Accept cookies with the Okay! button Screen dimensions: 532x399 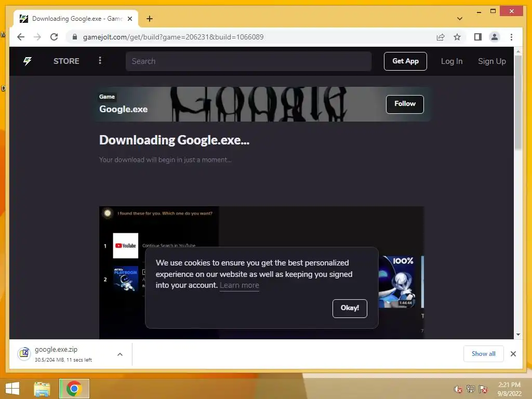(350, 309)
